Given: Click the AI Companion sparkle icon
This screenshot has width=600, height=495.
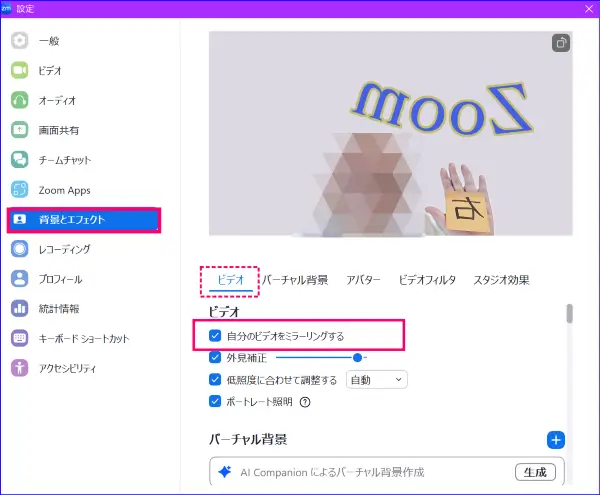Looking at the screenshot, I should 225,472.
